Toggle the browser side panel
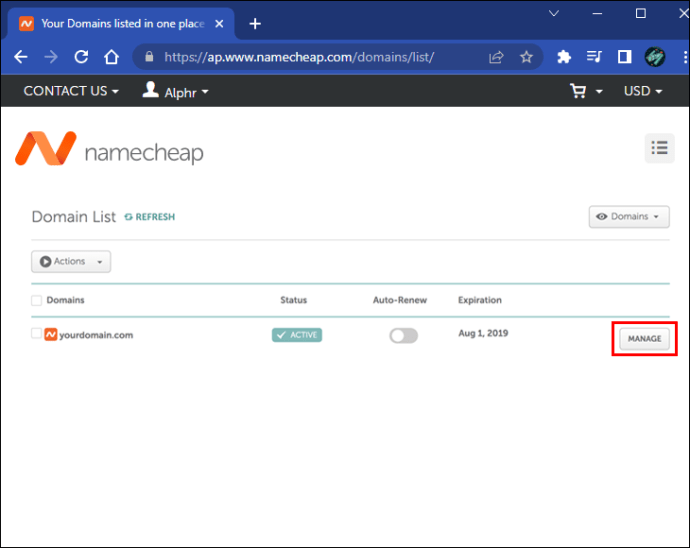Viewport: 690px width, 548px height. 624,57
